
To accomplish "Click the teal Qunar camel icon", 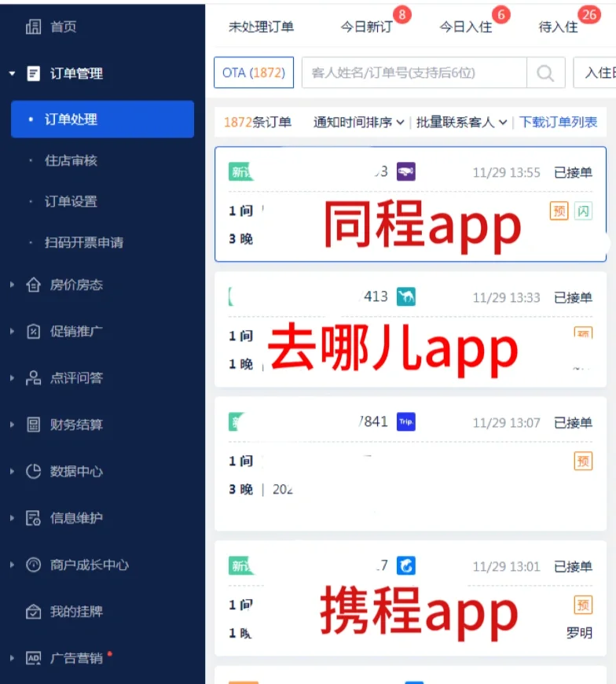I will tap(406, 297).
